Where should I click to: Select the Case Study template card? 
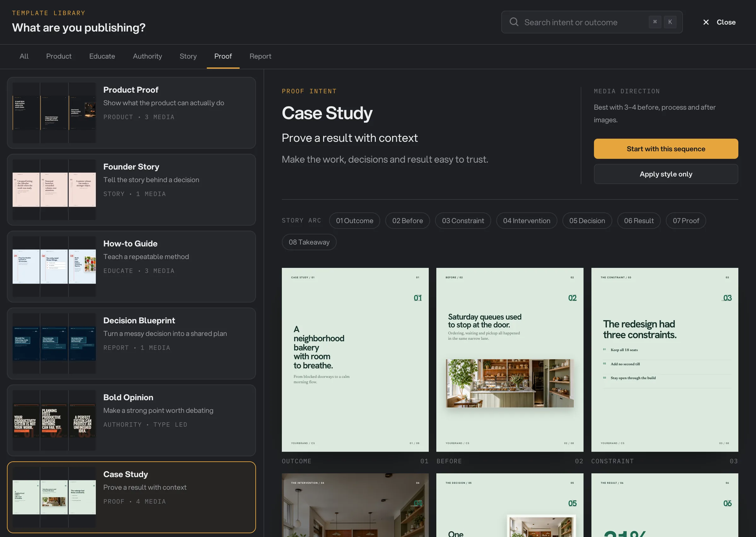coord(131,497)
